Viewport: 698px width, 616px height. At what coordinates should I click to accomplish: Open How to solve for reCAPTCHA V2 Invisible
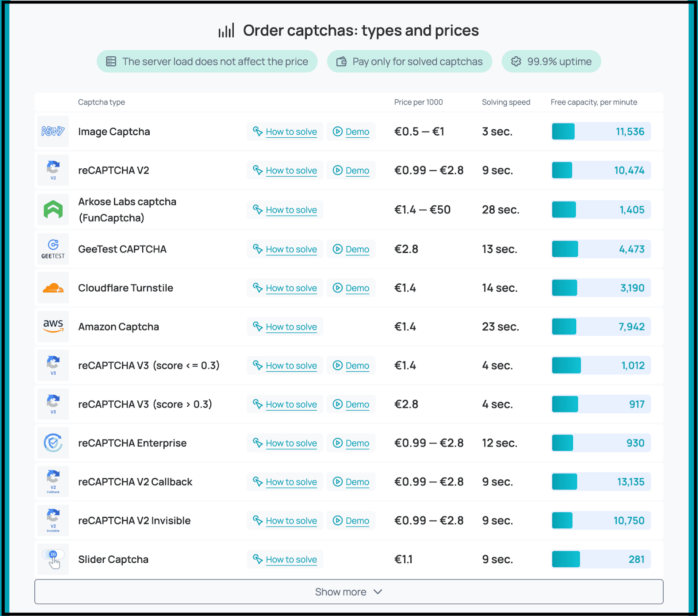click(x=284, y=520)
